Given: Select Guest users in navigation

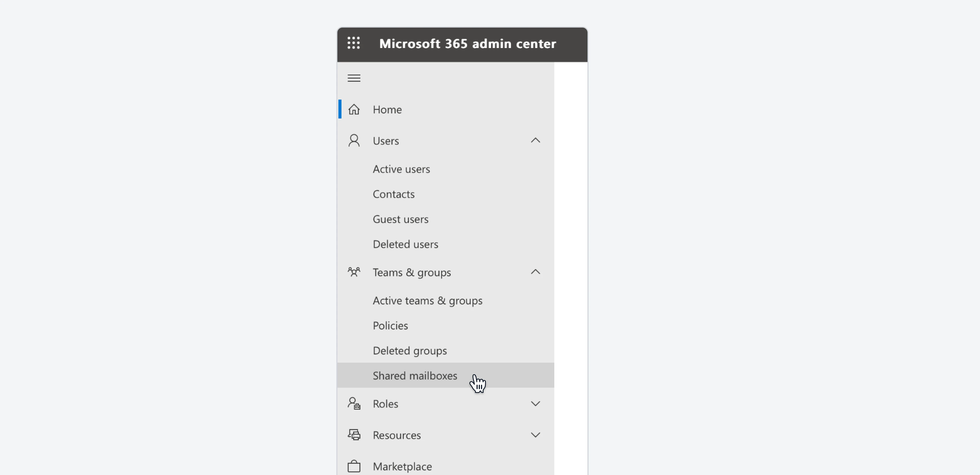Looking at the screenshot, I should [x=400, y=219].
